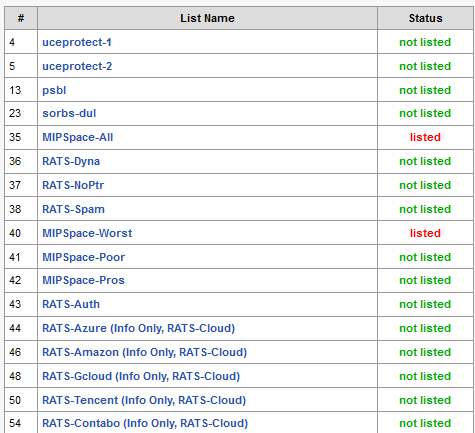
Task: Click row number 4 cell
Action: click(21, 42)
